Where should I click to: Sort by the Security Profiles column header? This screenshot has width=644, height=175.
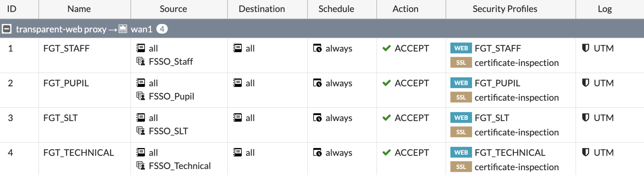pyautogui.click(x=505, y=9)
